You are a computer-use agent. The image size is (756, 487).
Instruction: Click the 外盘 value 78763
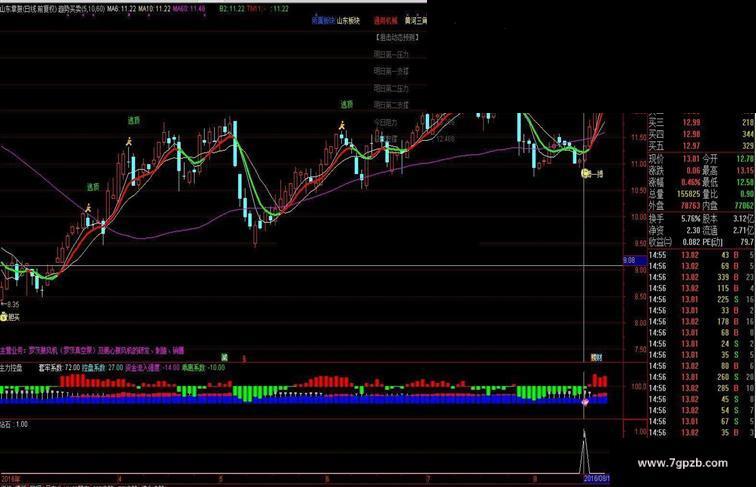coord(690,205)
